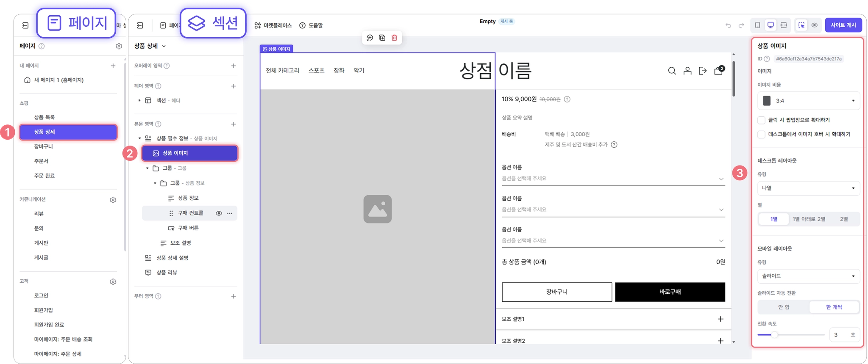Click the undo arrow in the top toolbar
The height and width of the screenshot is (364, 868).
pos(728,25)
